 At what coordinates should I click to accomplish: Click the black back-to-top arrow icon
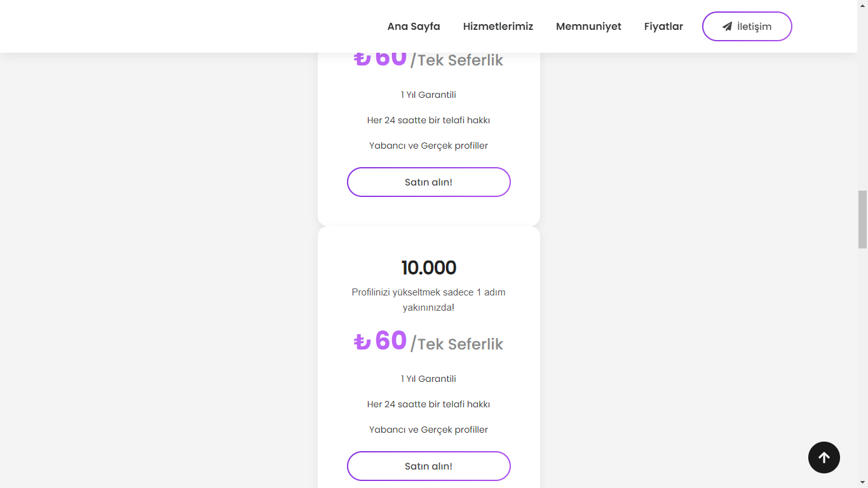pyautogui.click(x=824, y=457)
